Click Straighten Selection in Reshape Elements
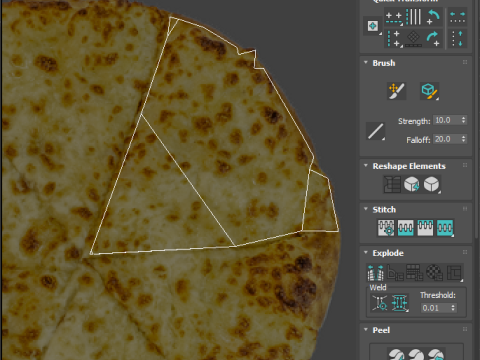480x360 pixels. pos(392,184)
